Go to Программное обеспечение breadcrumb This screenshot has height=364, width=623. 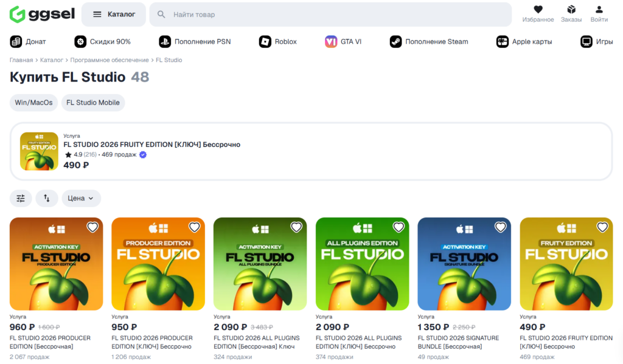point(110,60)
